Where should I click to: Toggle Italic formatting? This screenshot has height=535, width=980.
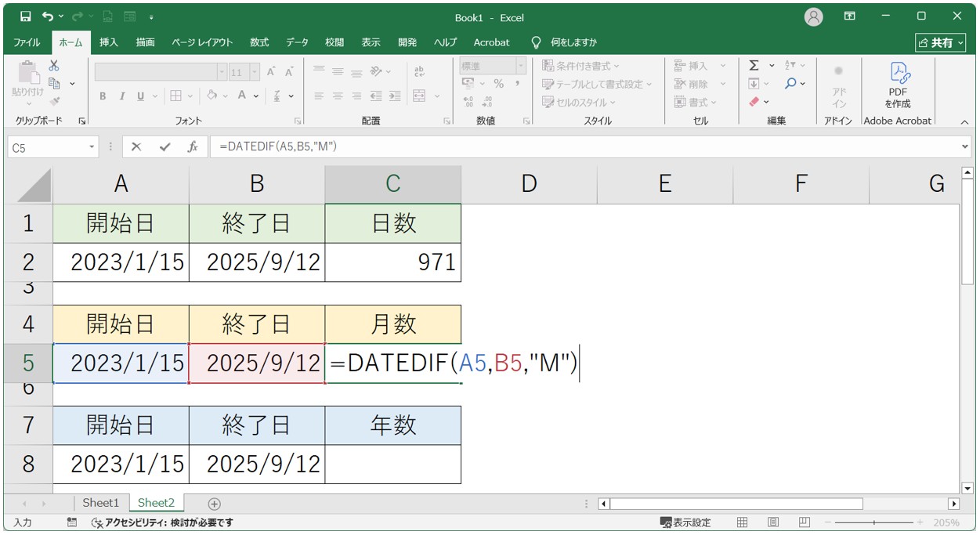click(x=121, y=96)
